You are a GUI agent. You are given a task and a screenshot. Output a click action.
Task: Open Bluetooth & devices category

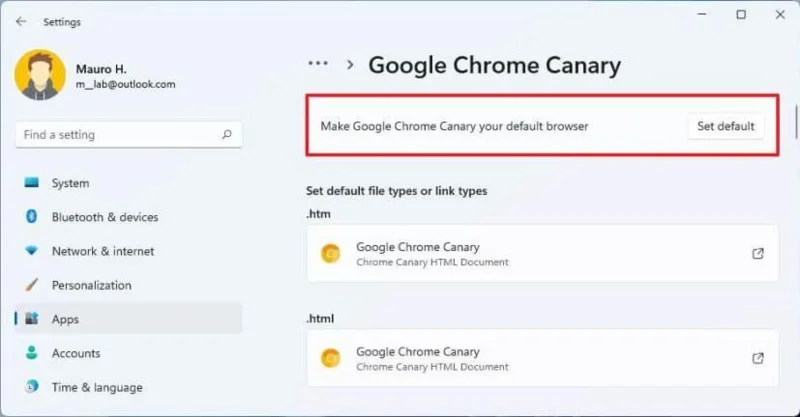tap(129, 217)
